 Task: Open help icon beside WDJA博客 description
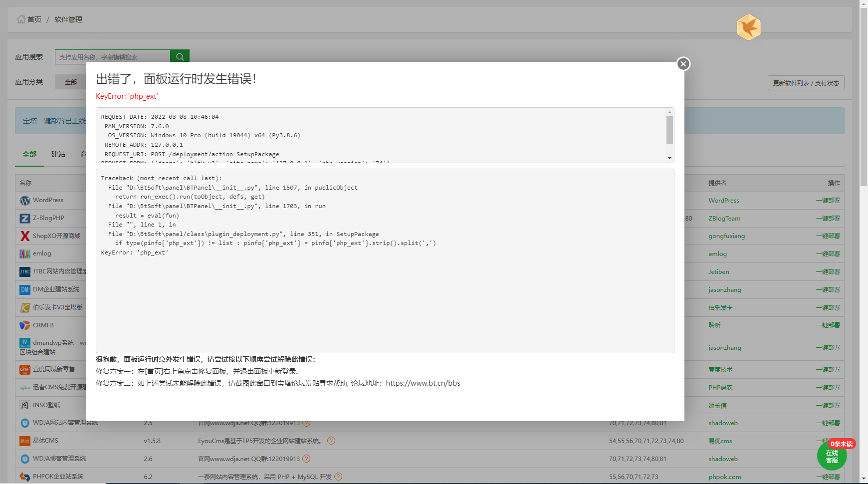(x=306, y=459)
